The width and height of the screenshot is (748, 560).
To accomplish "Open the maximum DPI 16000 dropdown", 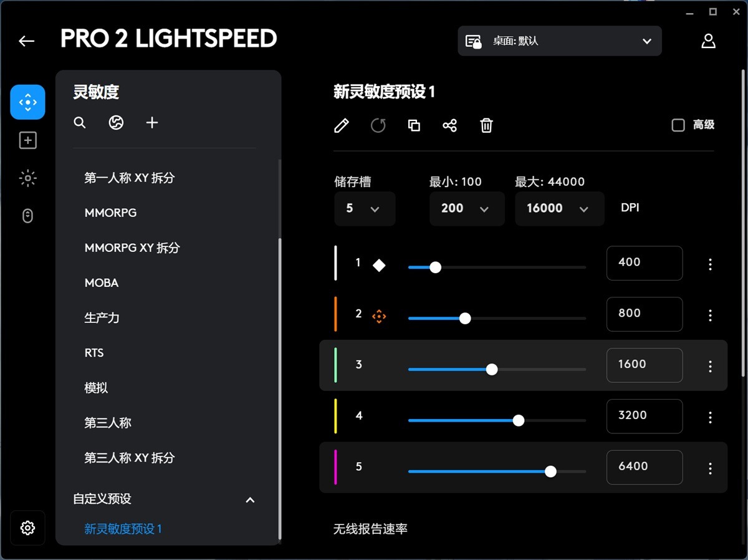I will [x=559, y=209].
